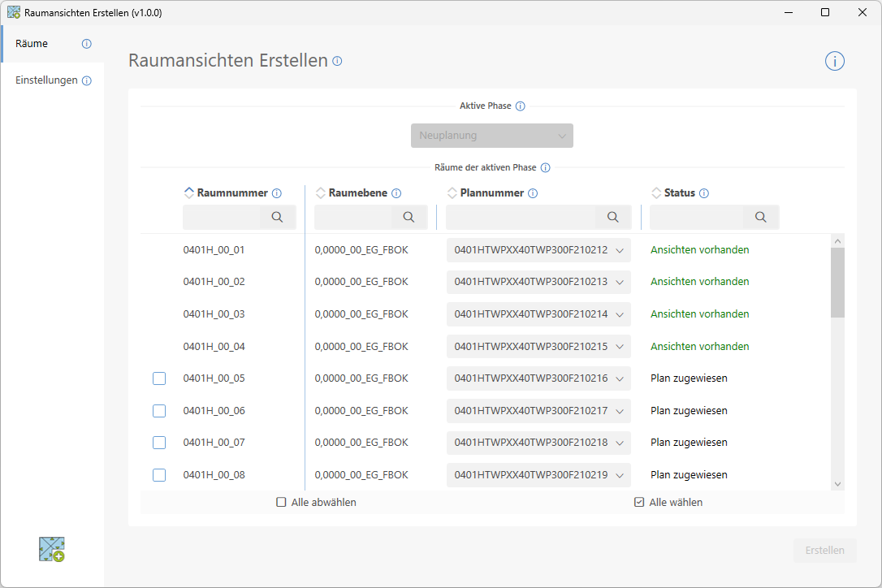Switch to the Räume tab

(32, 44)
